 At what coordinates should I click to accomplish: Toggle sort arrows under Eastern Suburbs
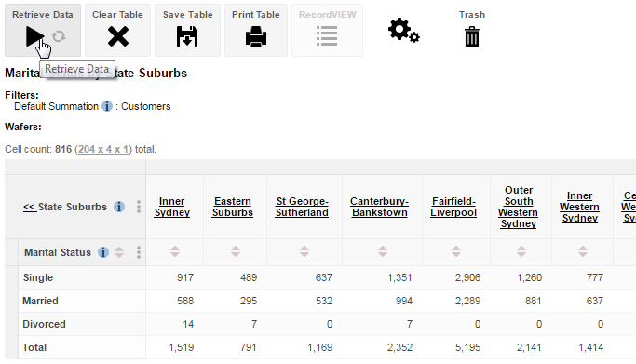236,251
